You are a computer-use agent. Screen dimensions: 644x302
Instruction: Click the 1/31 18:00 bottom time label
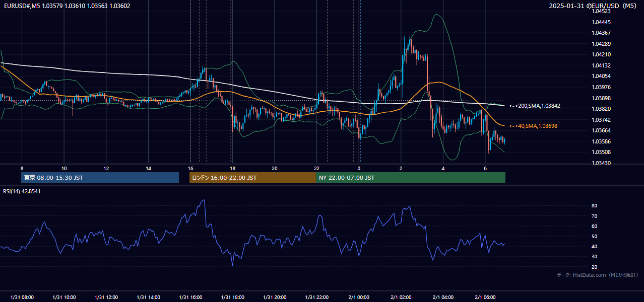click(232, 297)
